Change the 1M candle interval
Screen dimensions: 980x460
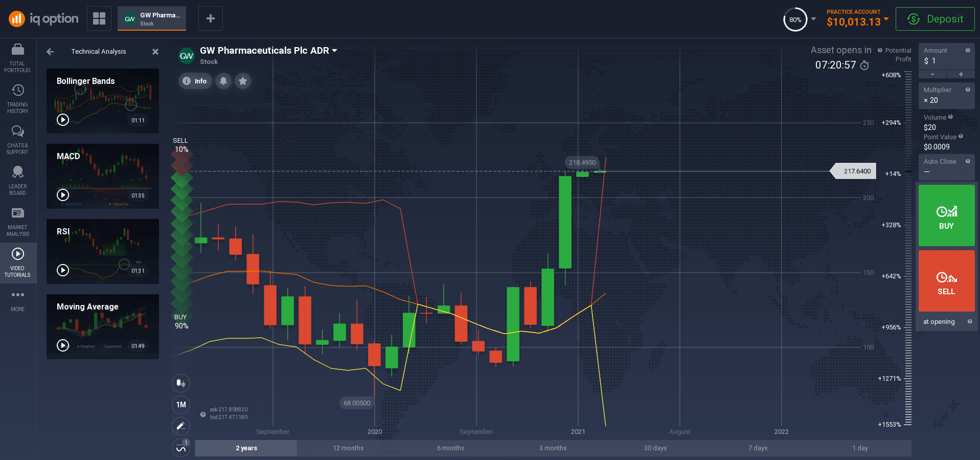(x=181, y=405)
